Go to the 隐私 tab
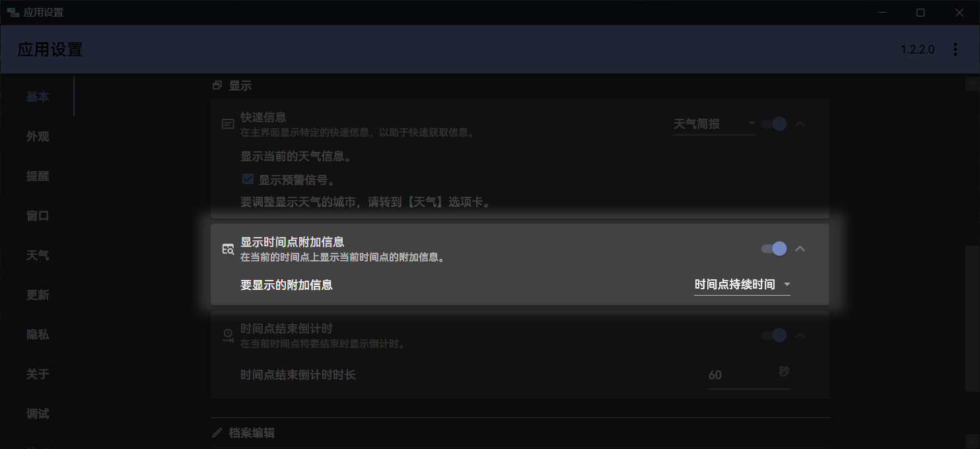The height and width of the screenshot is (449, 980). 38,335
